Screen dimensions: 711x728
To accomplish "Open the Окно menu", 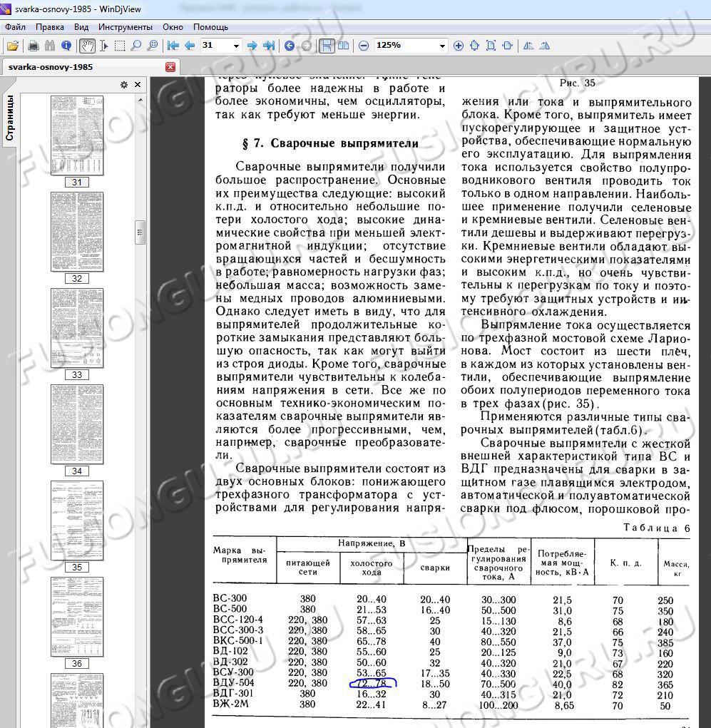I will point(173,27).
